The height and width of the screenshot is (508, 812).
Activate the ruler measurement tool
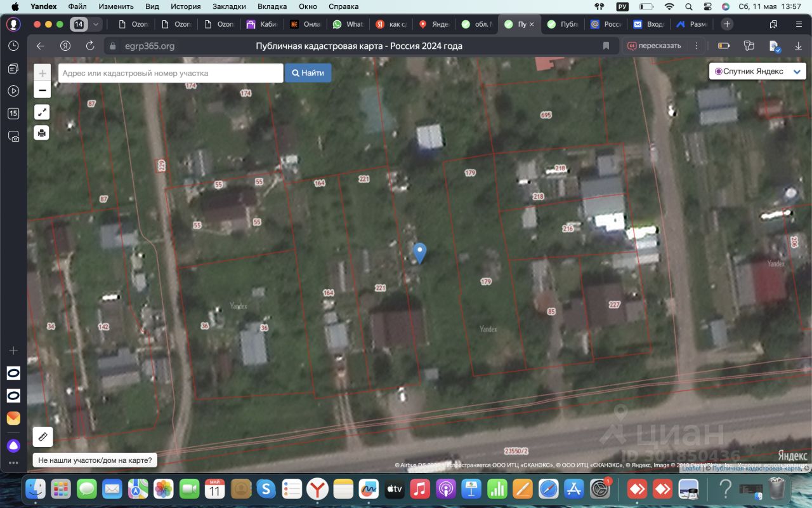[43, 437]
